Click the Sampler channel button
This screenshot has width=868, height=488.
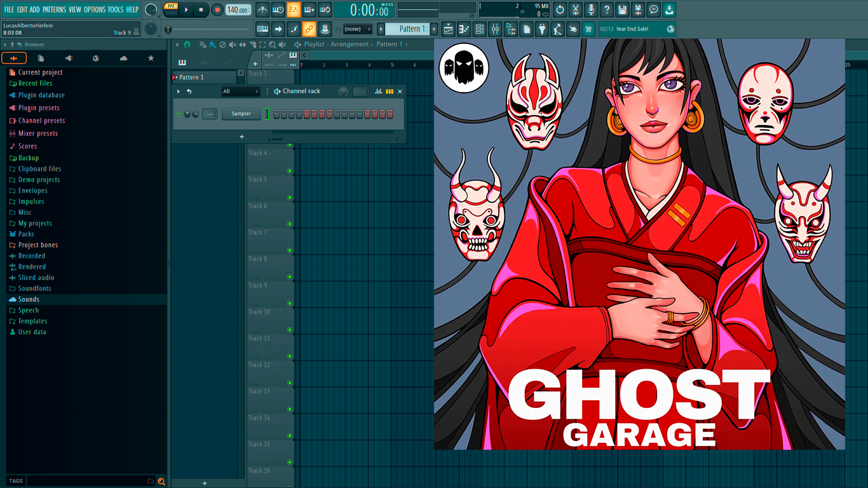[x=241, y=114]
